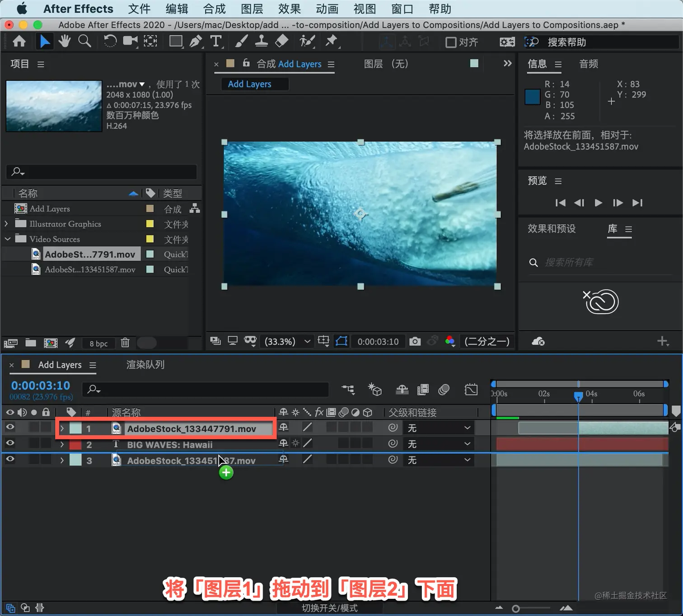Toggle visibility of layer 3 AdobeStock video
The height and width of the screenshot is (616, 683).
pyautogui.click(x=10, y=460)
